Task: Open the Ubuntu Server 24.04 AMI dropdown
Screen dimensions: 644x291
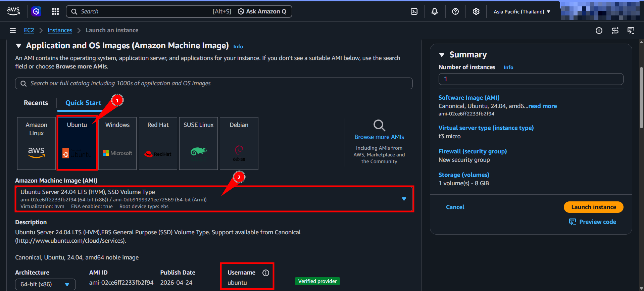Action: tap(214, 199)
